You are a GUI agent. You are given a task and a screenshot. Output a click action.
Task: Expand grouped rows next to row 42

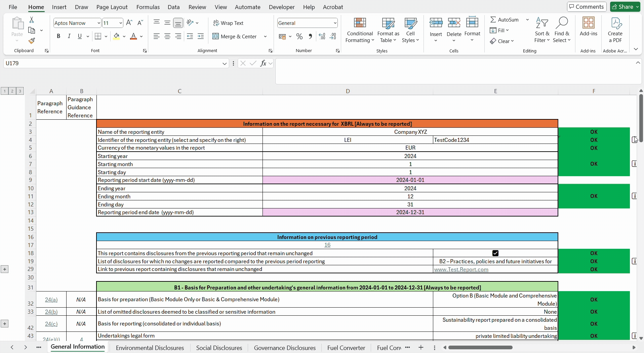click(x=5, y=324)
